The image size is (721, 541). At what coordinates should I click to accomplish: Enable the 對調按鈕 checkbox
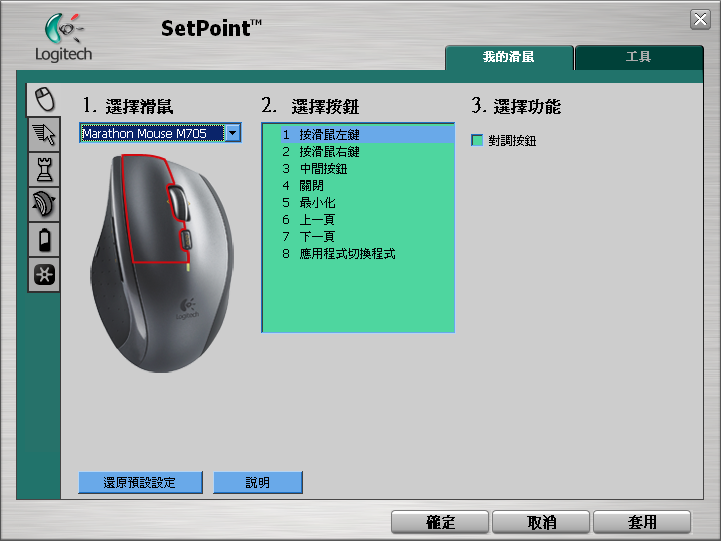pyautogui.click(x=477, y=140)
